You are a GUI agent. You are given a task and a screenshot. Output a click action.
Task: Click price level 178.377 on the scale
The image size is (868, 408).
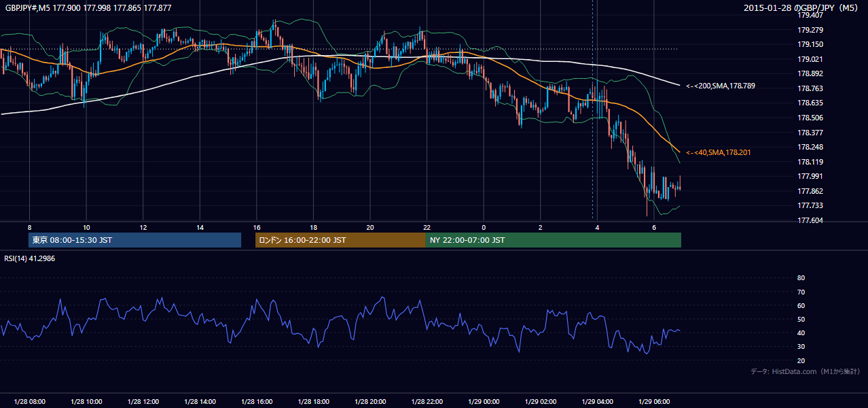[x=810, y=133]
